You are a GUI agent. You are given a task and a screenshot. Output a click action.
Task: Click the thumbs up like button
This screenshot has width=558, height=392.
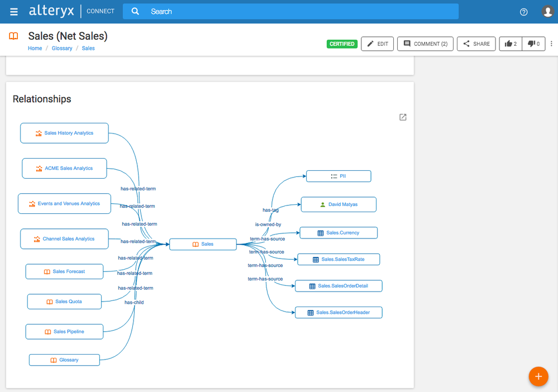[x=511, y=44]
